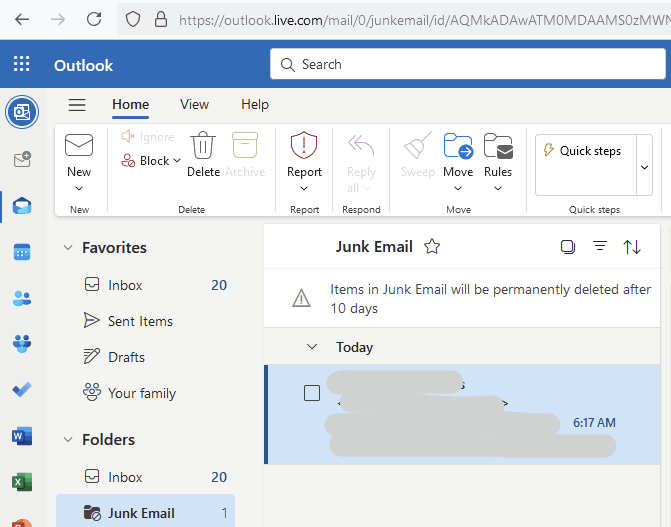Screen dimensions: 671x527
Task: Open the Move dropdown chevron
Action: tap(458, 188)
